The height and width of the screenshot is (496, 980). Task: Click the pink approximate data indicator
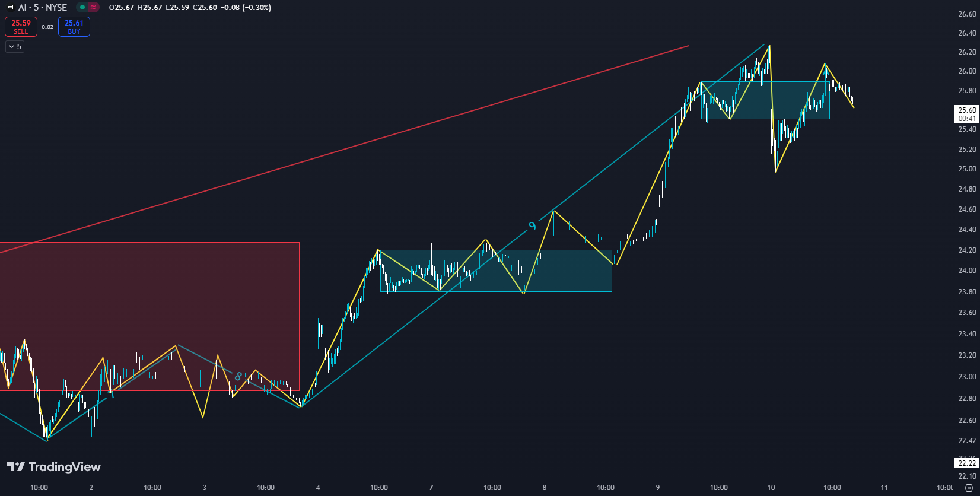[x=94, y=8]
